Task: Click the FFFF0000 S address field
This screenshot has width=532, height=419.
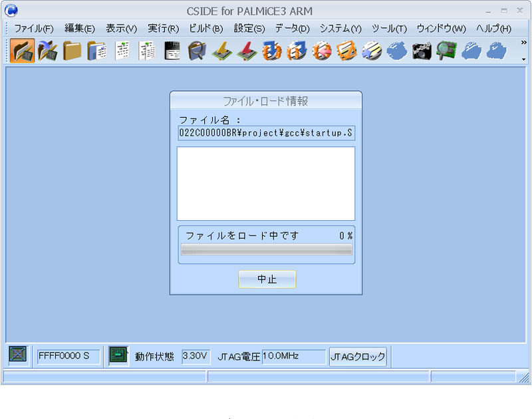Action: pyautogui.click(x=68, y=356)
